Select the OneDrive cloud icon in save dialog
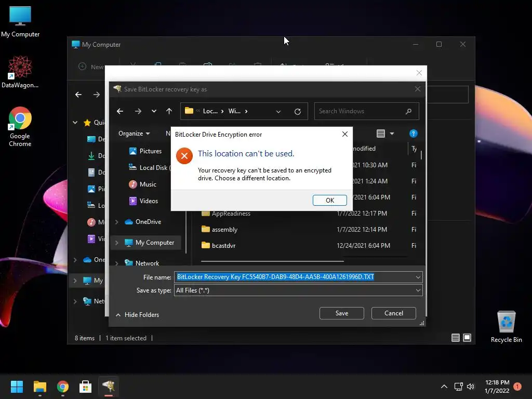Screen dimensions: 532x399 pyautogui.click(x=129, y=222)
